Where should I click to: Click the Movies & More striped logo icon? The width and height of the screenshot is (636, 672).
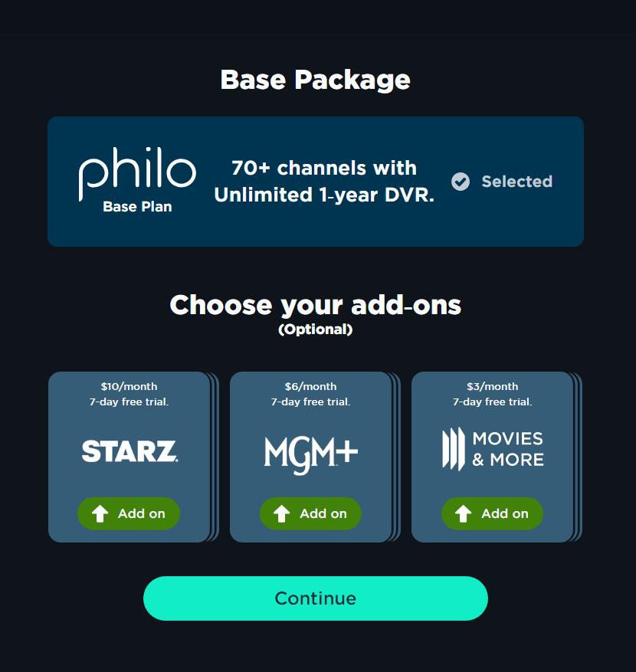(x=454, y=449)
